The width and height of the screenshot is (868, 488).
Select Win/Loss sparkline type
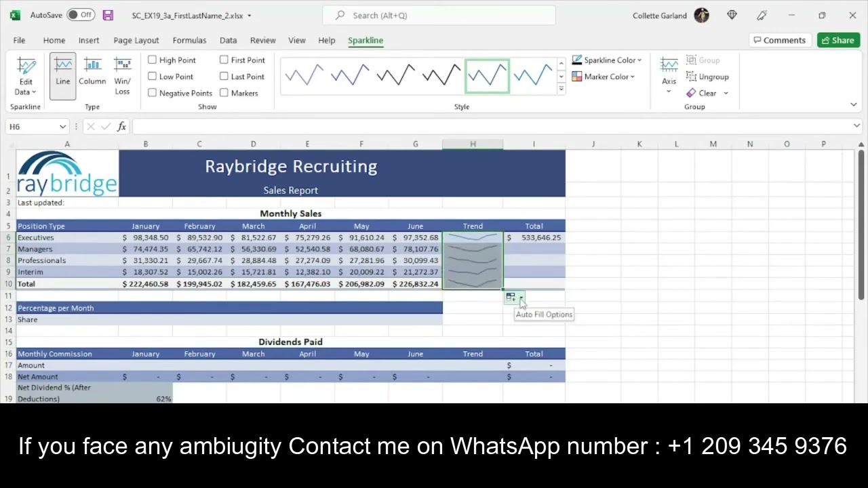point(122,76)
